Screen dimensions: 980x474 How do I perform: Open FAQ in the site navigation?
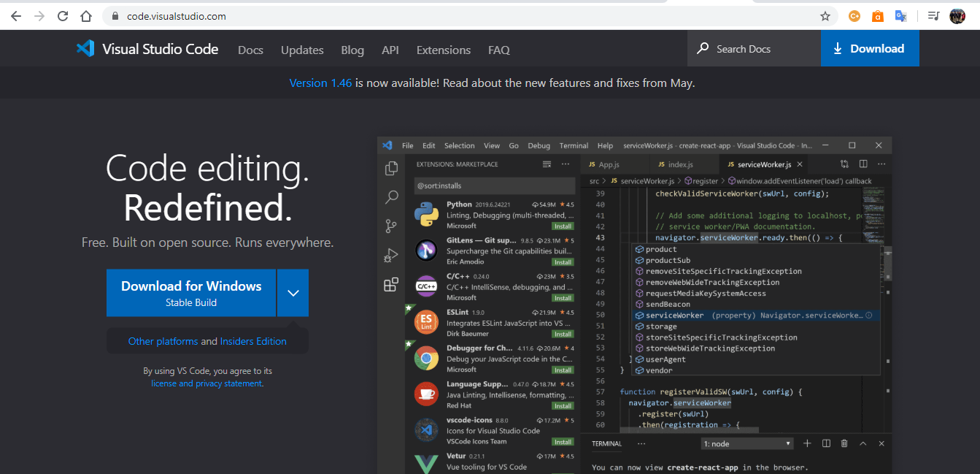pos(499,50)
